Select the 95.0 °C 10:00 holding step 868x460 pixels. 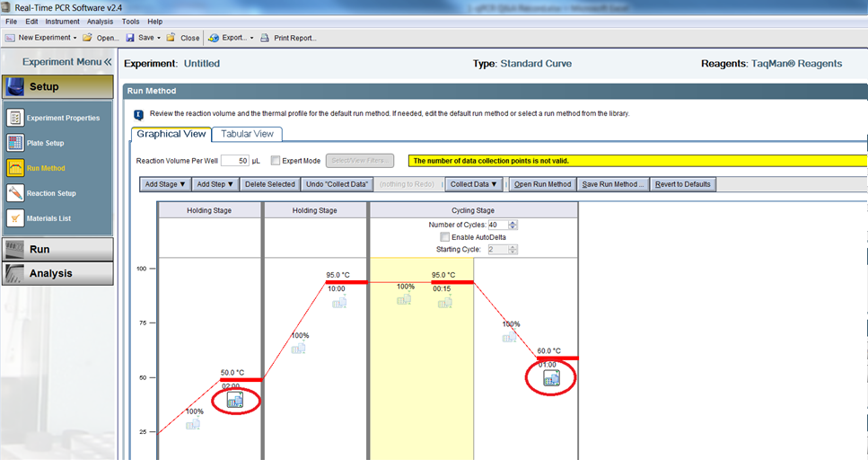(346, 282)
